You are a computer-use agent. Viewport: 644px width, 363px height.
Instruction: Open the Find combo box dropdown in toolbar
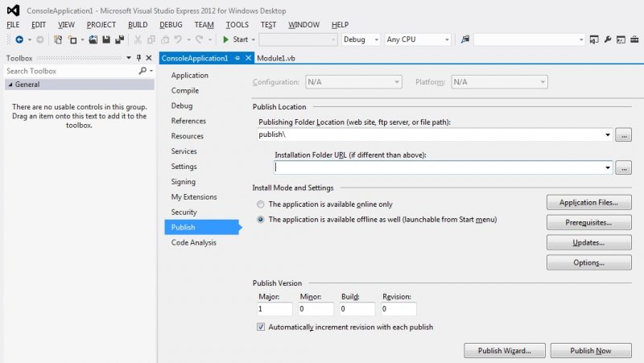click(x=580, y=39)
